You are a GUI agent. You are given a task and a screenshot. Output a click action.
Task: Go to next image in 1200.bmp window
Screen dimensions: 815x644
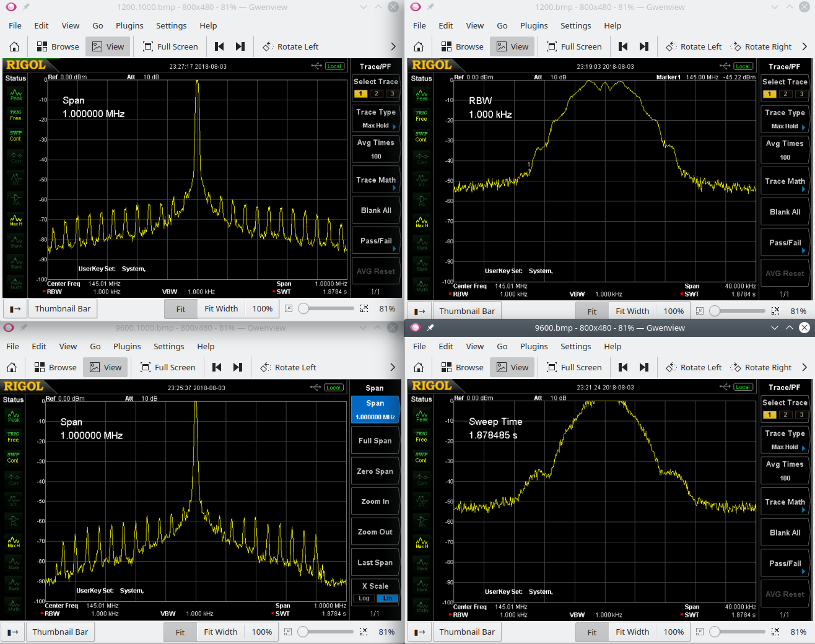click(644, 46)
